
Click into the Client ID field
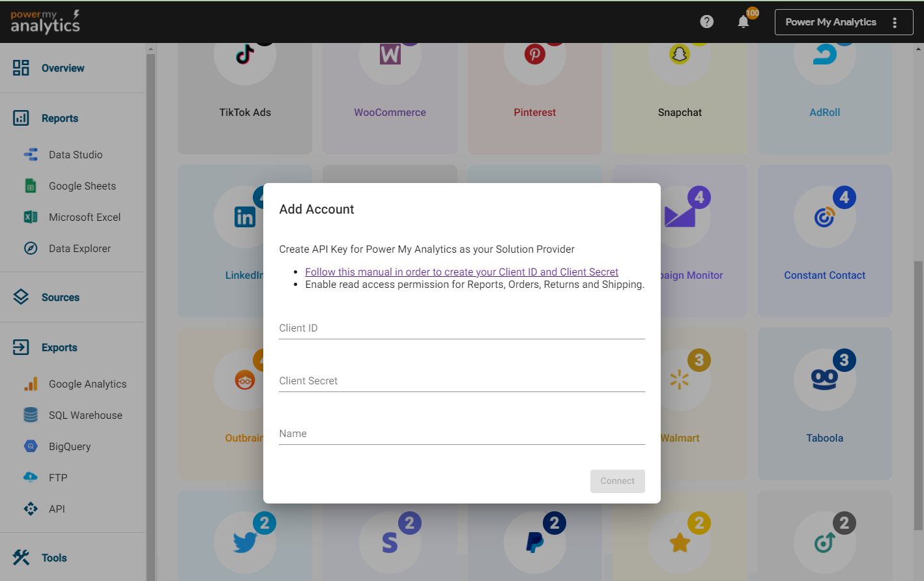(x=461, y=328)
